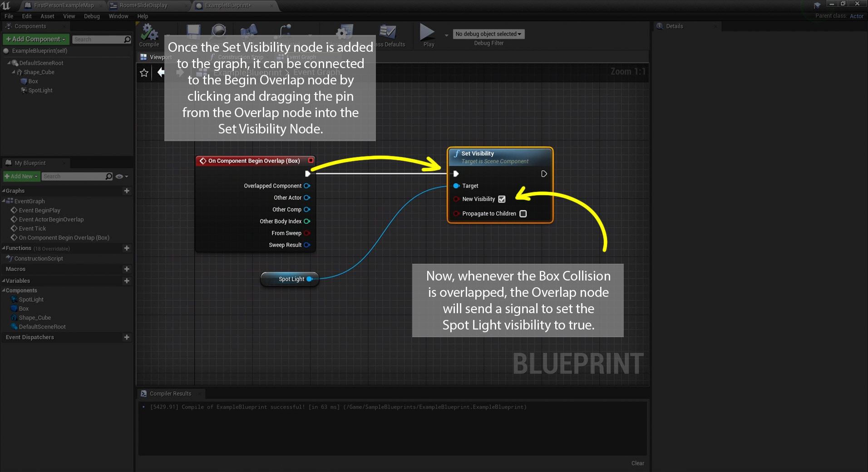
Task: Click Set Visibility Target pin
Action: pos(456,186)
